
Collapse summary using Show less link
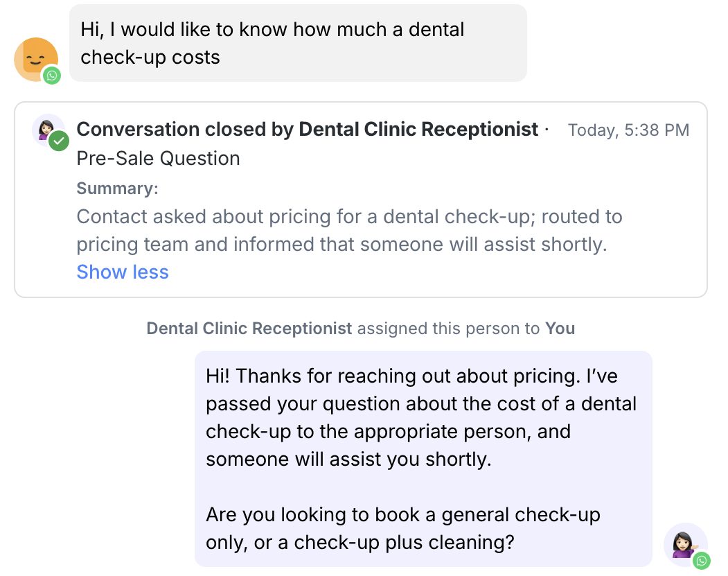(x=123, y=272)
